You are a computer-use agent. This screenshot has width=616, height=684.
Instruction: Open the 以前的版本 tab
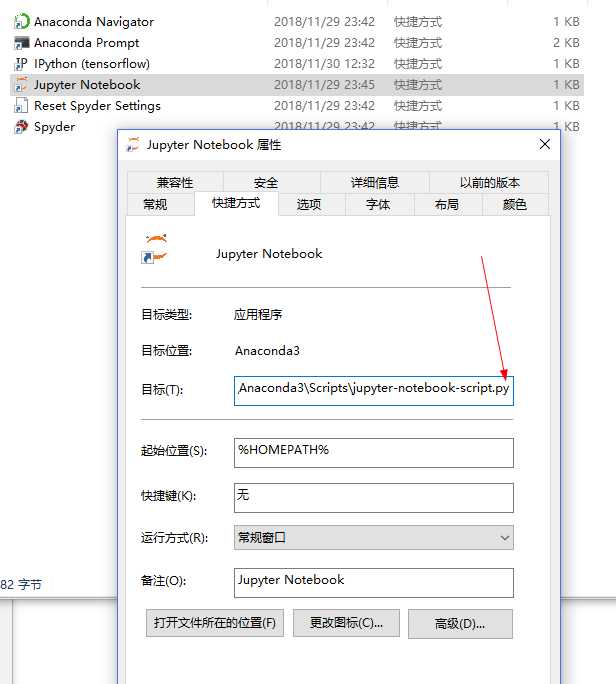489,182
